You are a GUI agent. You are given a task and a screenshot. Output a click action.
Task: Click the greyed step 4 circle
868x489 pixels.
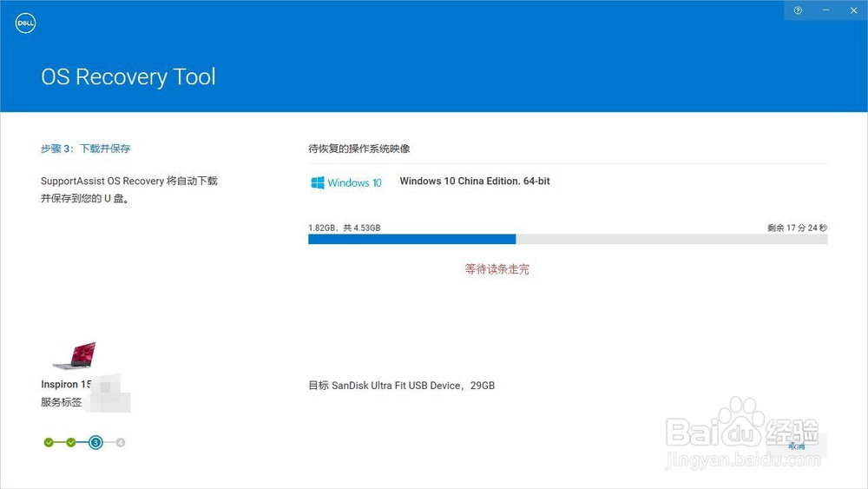pos(121,442)
